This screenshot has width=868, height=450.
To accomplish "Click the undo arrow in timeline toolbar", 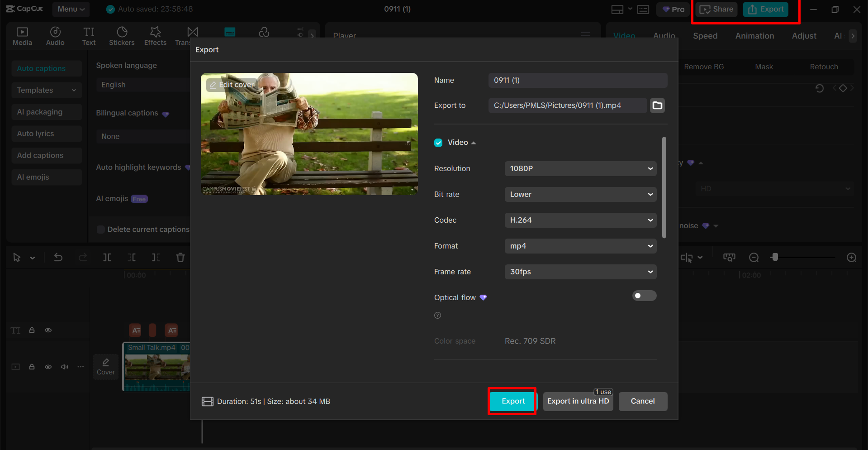I will (x=58, y=258).
